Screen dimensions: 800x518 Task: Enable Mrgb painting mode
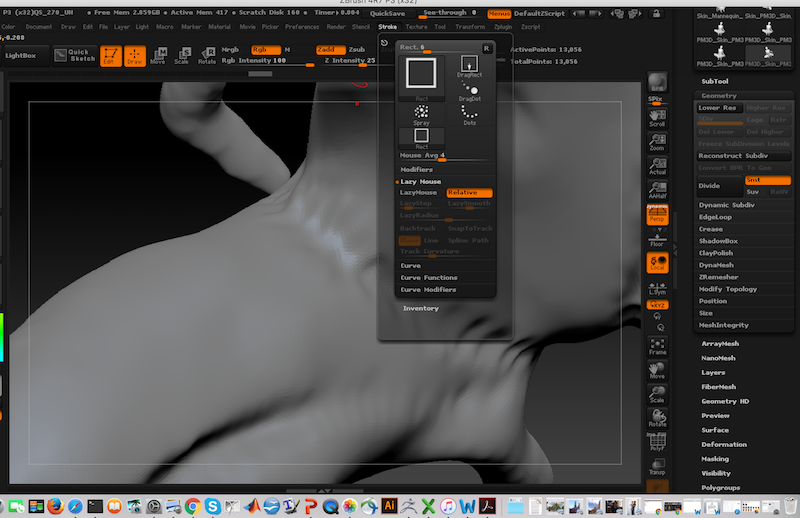(x=230, y=50)
